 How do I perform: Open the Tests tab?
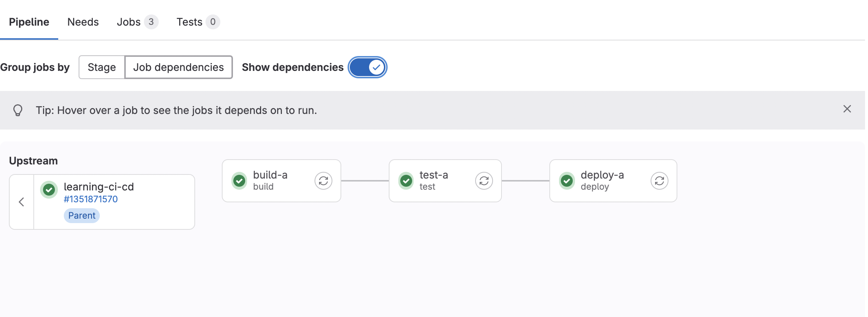(x=189, y=22)
